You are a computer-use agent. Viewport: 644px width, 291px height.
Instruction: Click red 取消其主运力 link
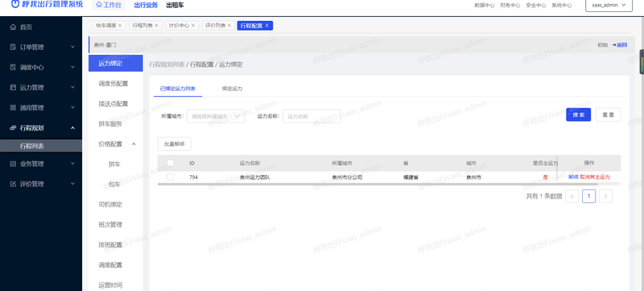click(595, 177)
